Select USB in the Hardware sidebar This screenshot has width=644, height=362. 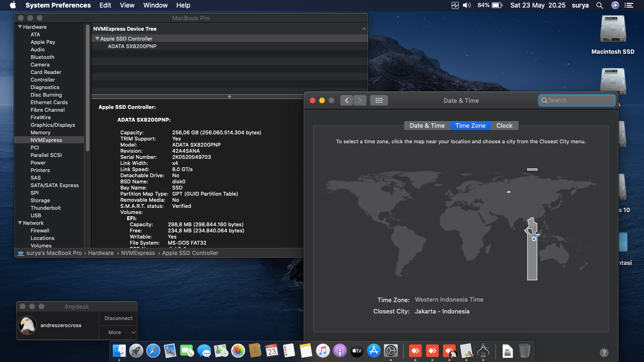coord(36,215)
